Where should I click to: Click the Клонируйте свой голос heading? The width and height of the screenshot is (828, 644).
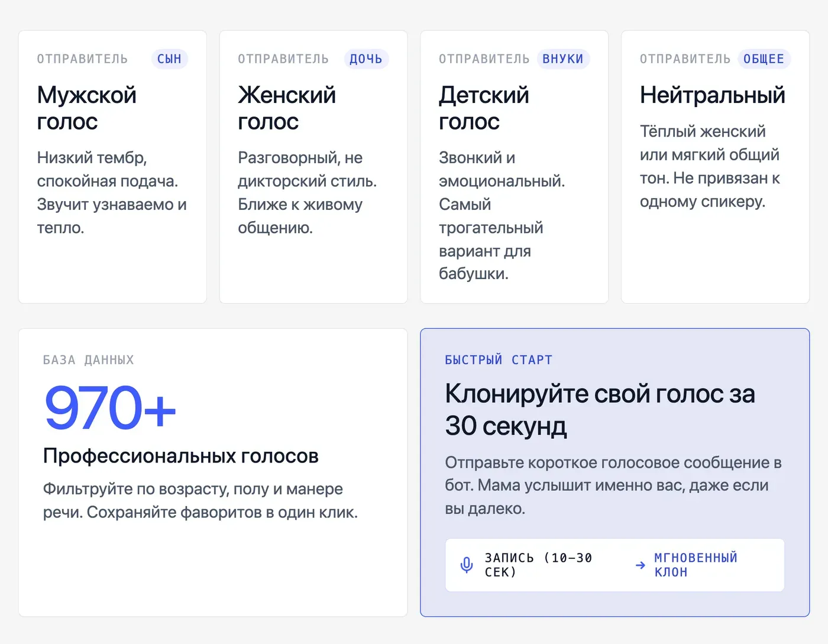click(x=600, y=409)
